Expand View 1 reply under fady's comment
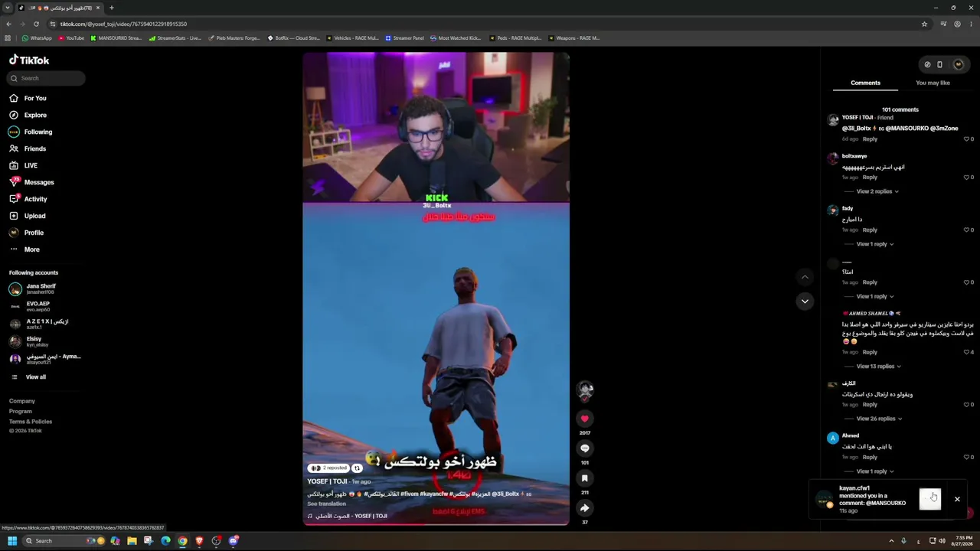Screen dimensions: 980x551 875,244
